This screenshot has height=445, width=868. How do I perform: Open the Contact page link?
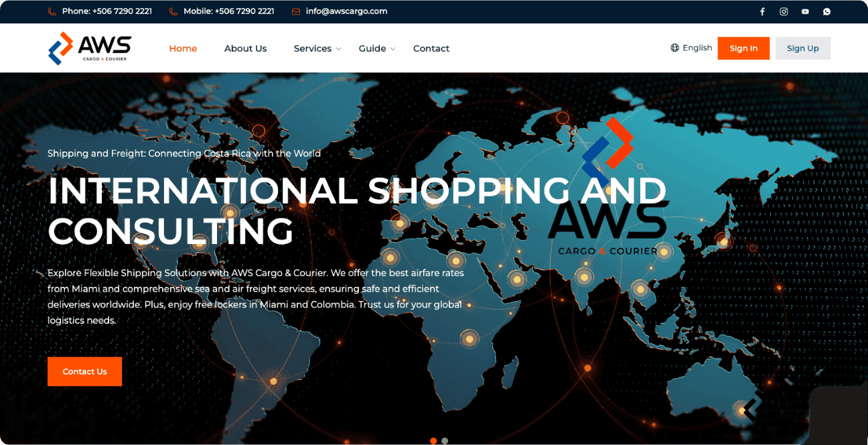click(x=431, y=48)
